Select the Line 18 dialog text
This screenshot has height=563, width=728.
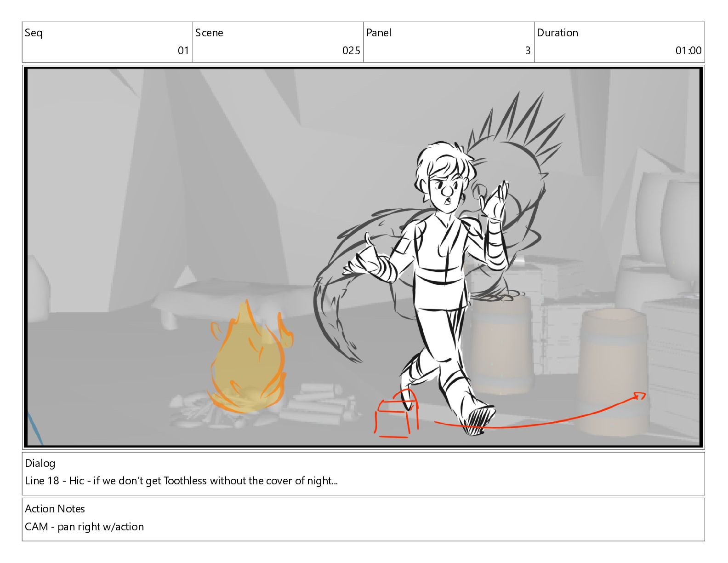[x=181, y=481]
